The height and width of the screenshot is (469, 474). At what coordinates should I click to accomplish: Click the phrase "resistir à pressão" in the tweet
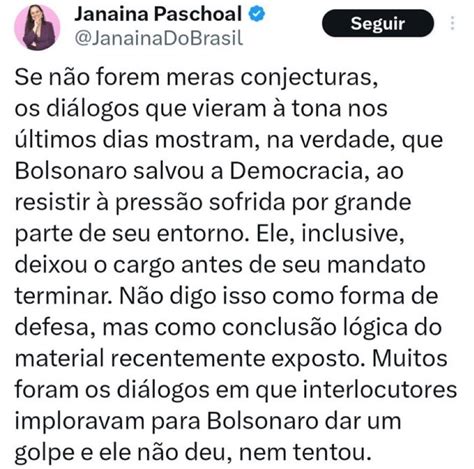tap(108, 203)
